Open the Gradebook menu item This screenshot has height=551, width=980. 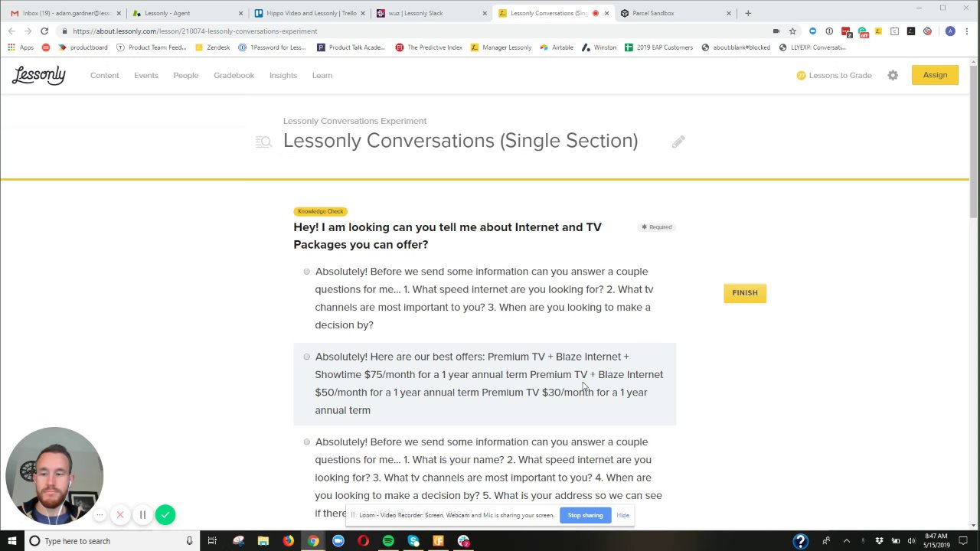pos(234,75)
